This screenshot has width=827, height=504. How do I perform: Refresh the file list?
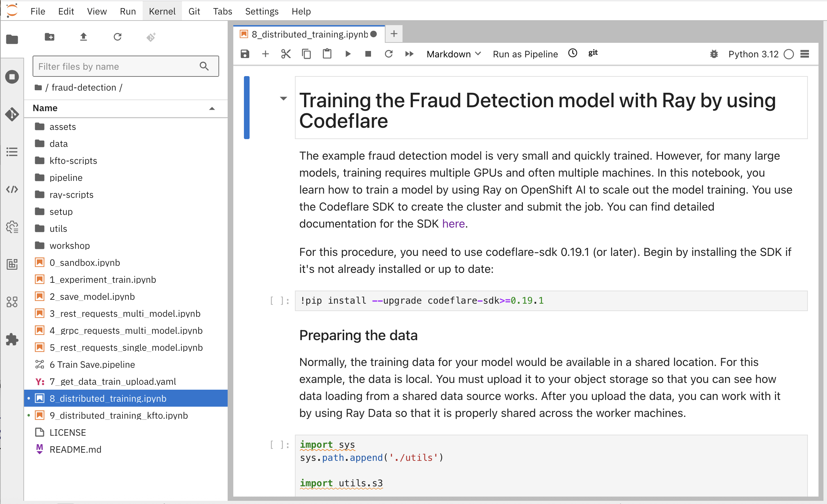(x=118, y=37)
